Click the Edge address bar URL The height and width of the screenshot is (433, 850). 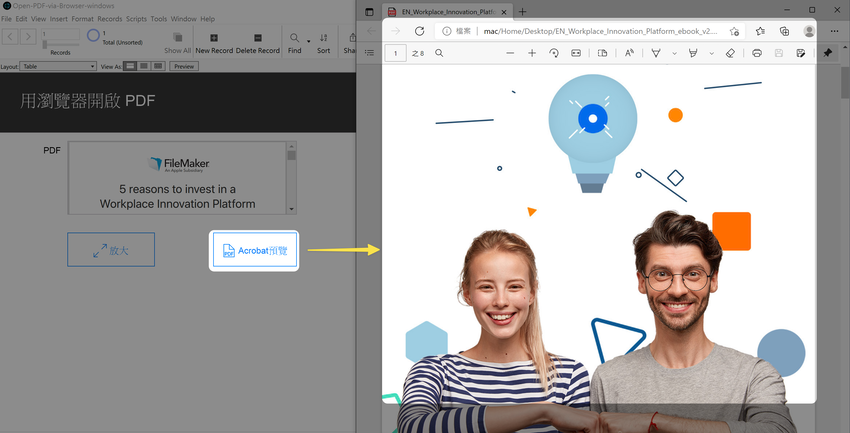(x=601, y=31)
